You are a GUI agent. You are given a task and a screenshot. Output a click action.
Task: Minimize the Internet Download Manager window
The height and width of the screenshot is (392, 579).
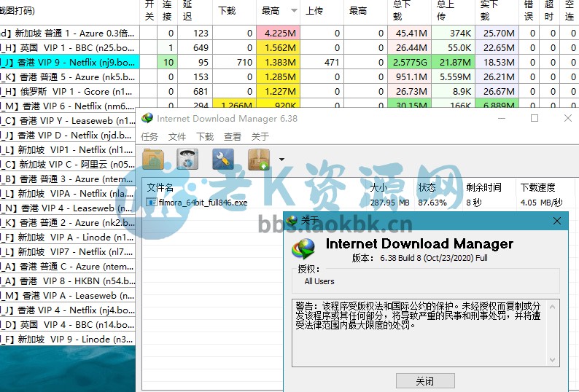point(502,118)
